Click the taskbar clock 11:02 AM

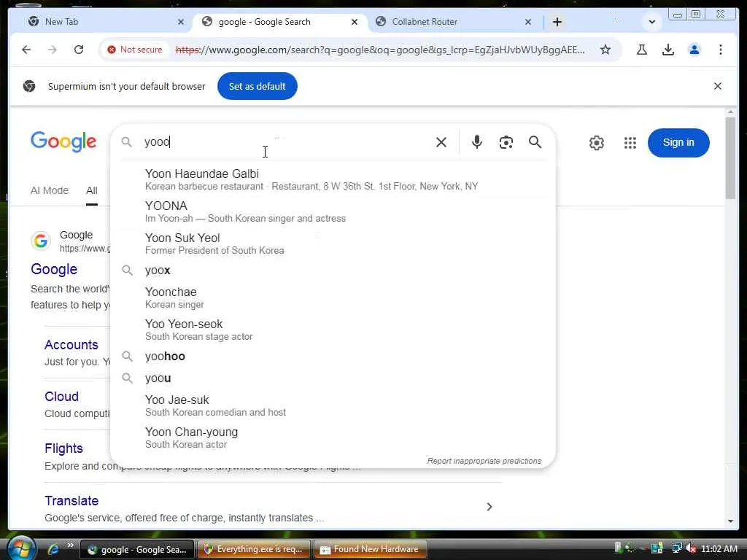pyautogui.click(x=719, y=549)
